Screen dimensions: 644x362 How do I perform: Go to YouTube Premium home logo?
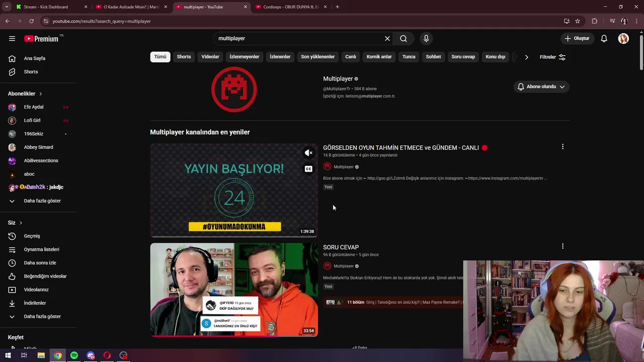(42, 39)
